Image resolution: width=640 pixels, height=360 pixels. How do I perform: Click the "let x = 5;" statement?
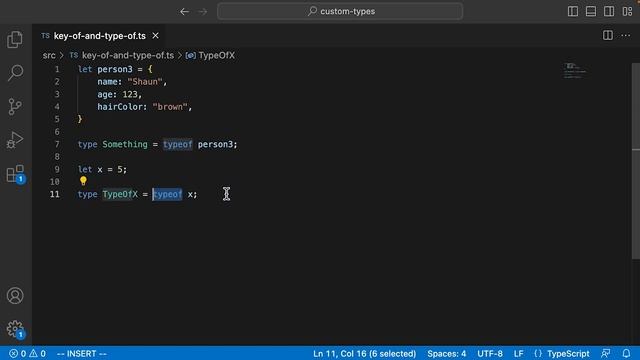click(x=102, y=169)
